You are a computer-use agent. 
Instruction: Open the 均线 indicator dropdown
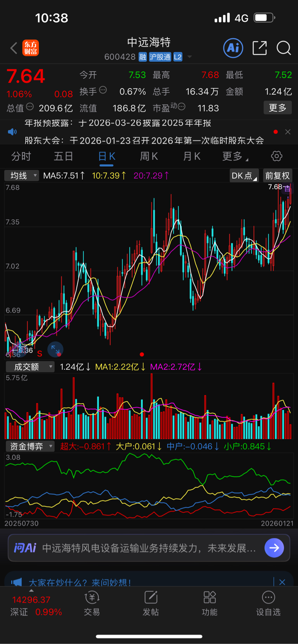(x=22, y=176)
